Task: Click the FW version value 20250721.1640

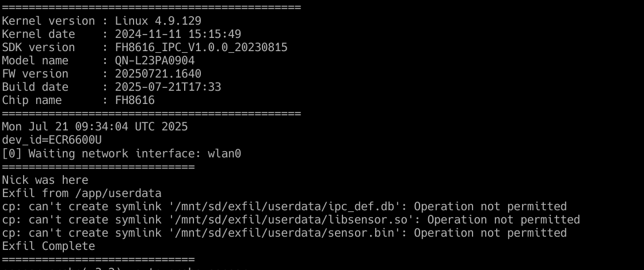Action: 158,74
